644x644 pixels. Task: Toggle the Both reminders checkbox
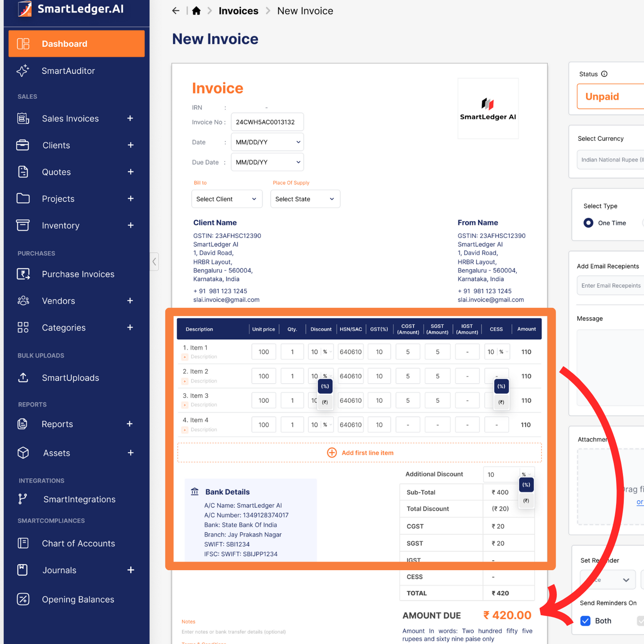(585, 621)
